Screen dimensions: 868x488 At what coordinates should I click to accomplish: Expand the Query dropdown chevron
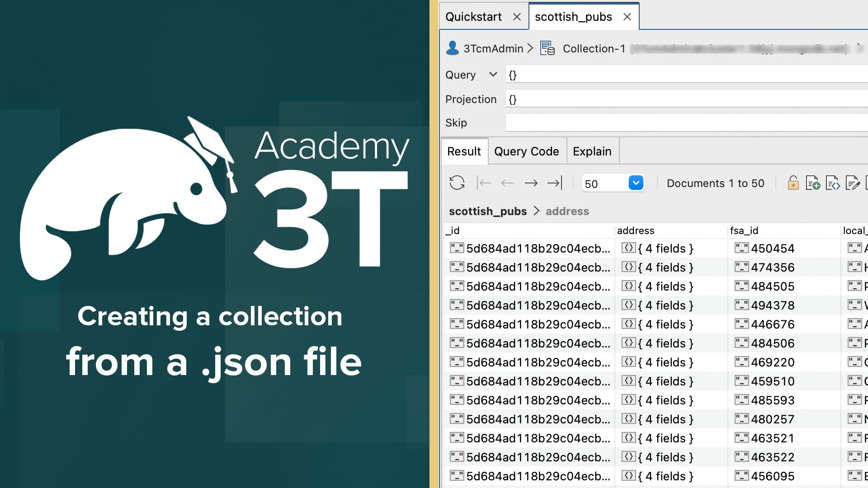(x=493, y=74)
